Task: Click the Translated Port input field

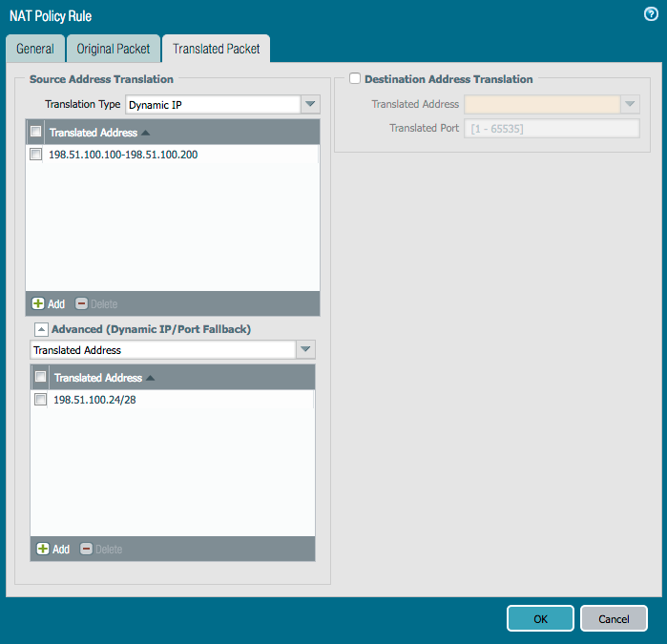Action: coord(552,129)
